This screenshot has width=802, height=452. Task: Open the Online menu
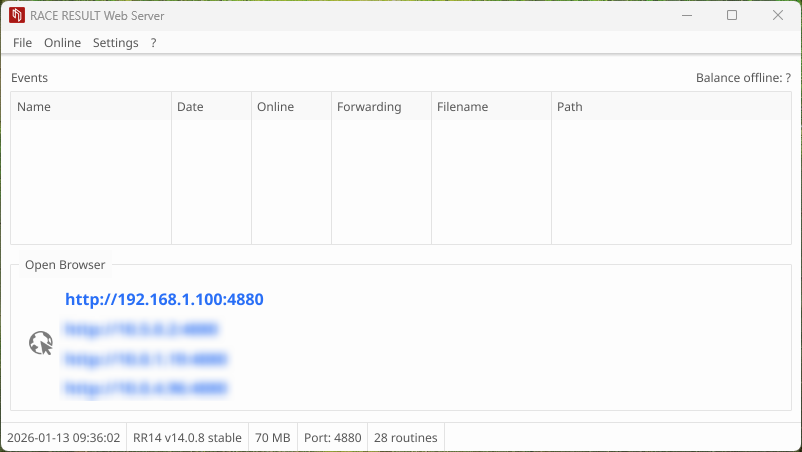click(x=62, y=43)
